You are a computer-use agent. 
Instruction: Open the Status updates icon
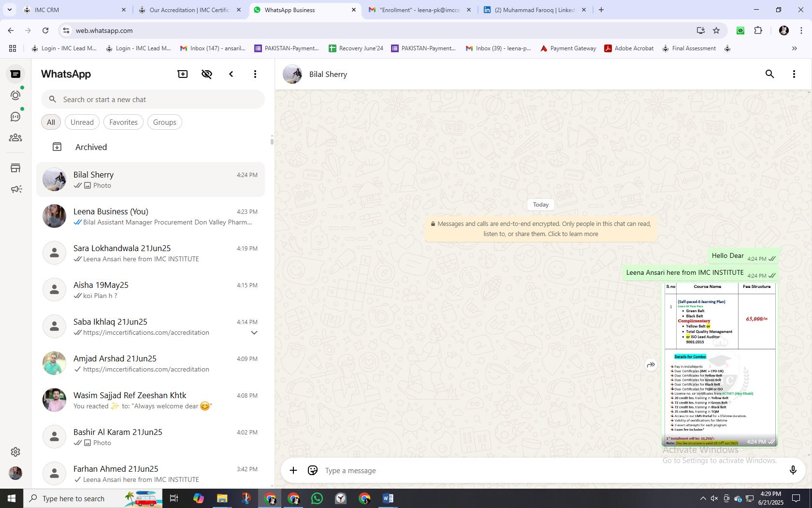[15, 95]
